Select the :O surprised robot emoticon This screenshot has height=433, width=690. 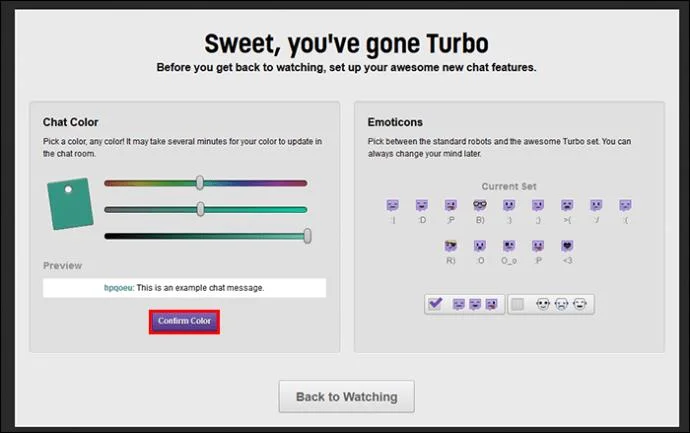tap(480, 246)
